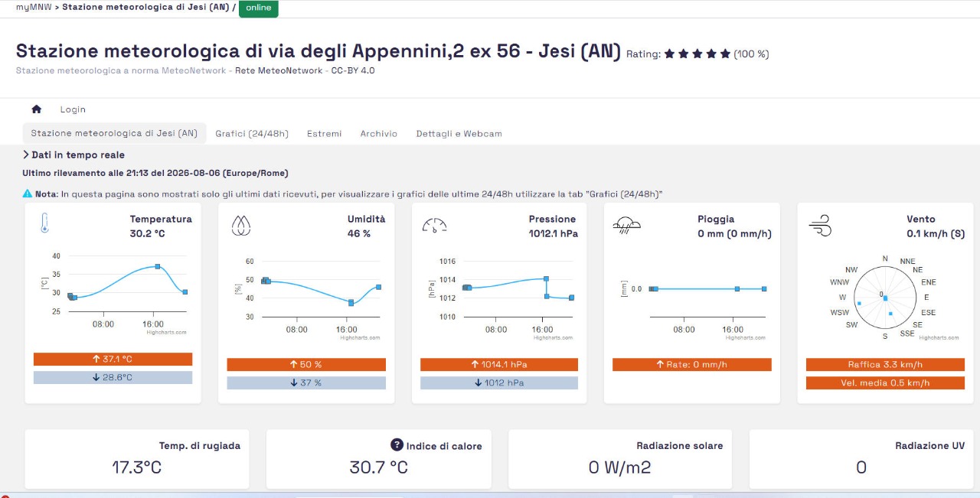Image resolution: width=980 pixels, height=498 pixels.
Task: Click the wind icon in the Vento card
Action: coord(820,226)
